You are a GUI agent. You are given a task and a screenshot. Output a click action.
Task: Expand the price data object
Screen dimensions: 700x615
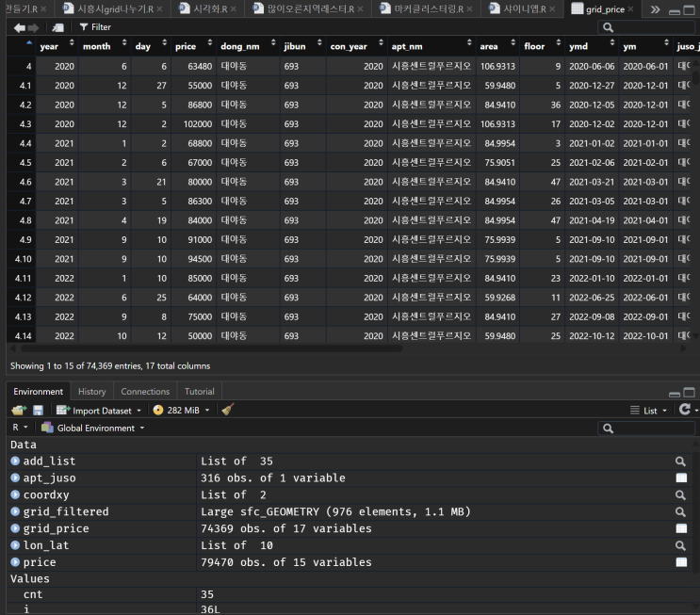click(15, 562)
